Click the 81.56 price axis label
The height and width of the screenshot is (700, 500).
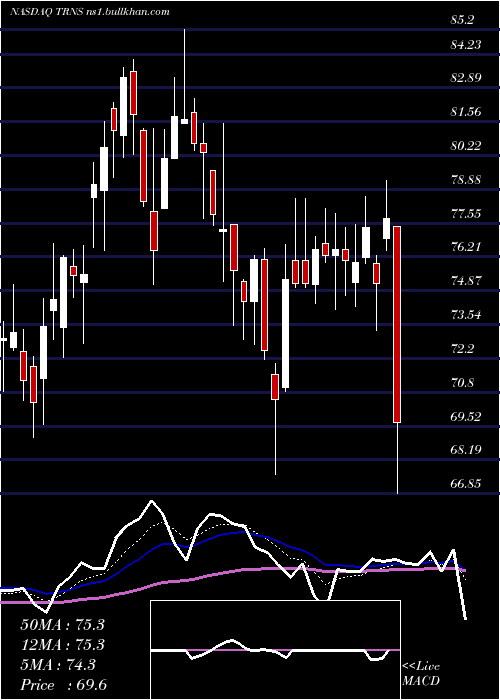tap(466, 112)
